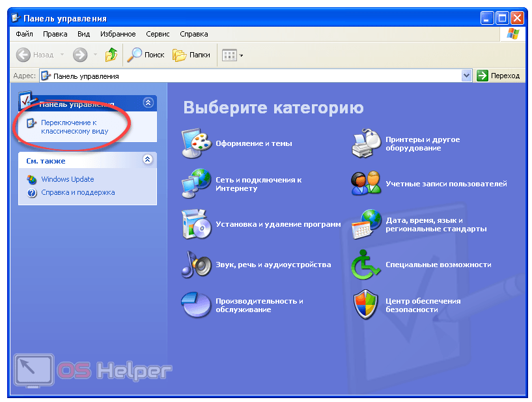Screen dimensions: 532x402
Task: Click the Производительность и обслуживание pie chart icon
Action: tap(197, 306)
